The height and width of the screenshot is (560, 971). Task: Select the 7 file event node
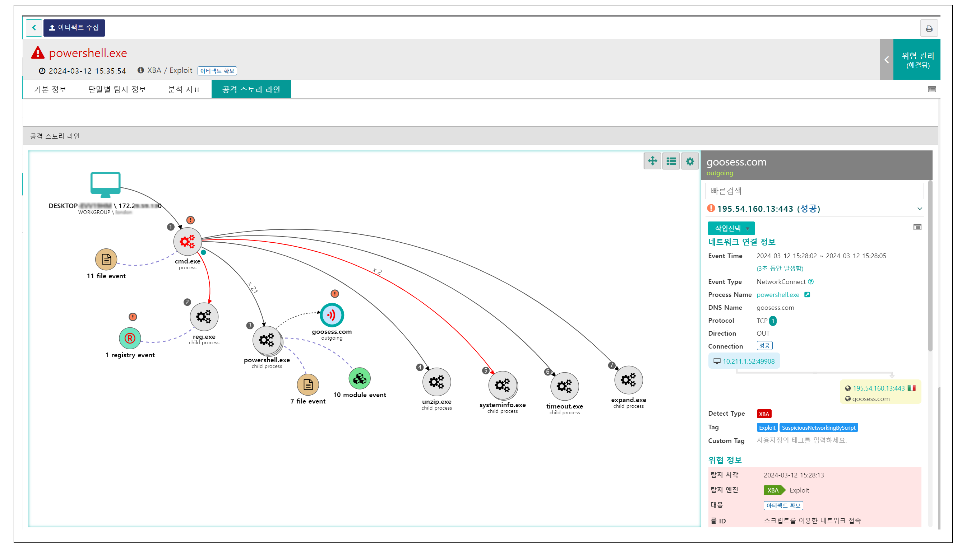coord(308,384)
